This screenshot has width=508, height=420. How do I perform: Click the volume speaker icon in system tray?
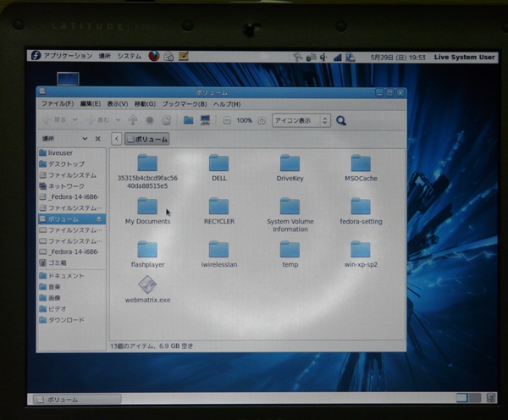324,57
